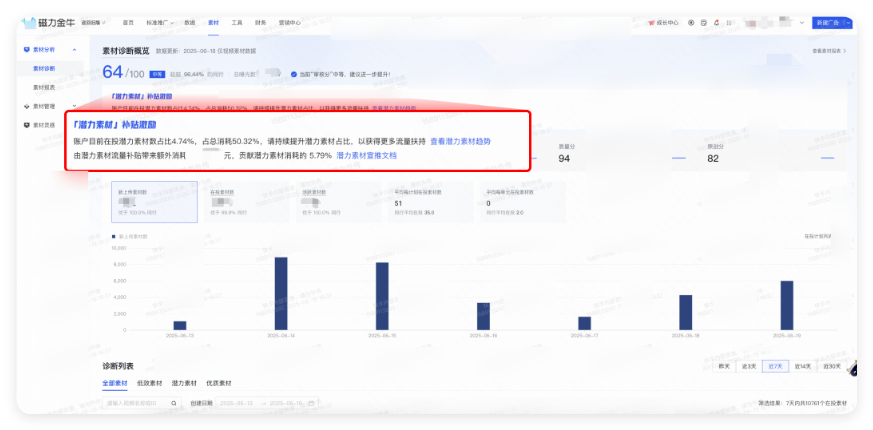Image resolution: width=873 pixels, height=430 pixels.
Task: Select the 平均每计划在投素材数 card showing 51
Action: [431, 202]
